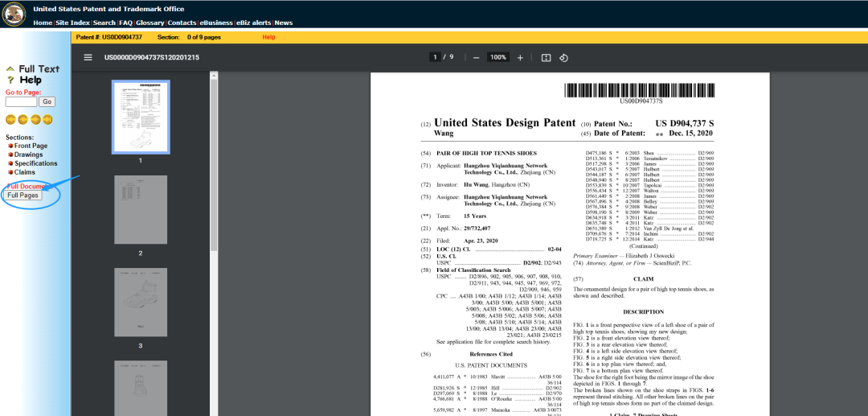Image resolution: width=868 pixels, height=416 pixels.
Task: Click the barcode at page top
Action: coord(641,90)
